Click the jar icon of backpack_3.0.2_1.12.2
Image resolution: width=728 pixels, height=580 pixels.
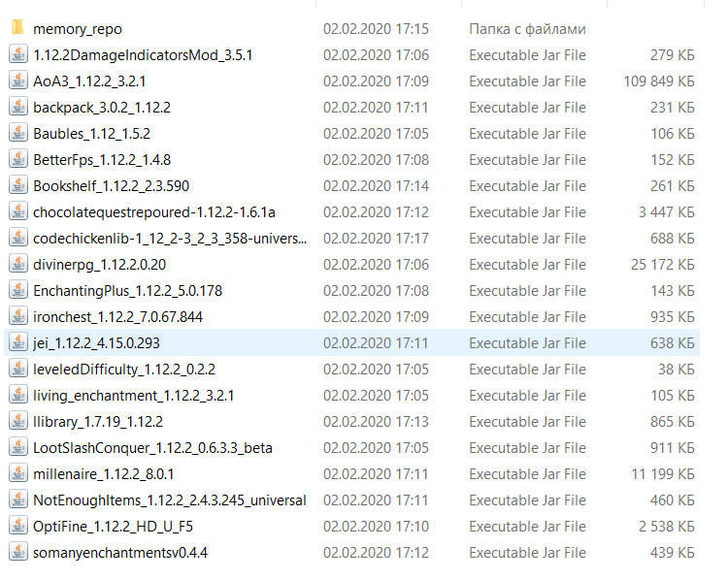pos(18,107)
